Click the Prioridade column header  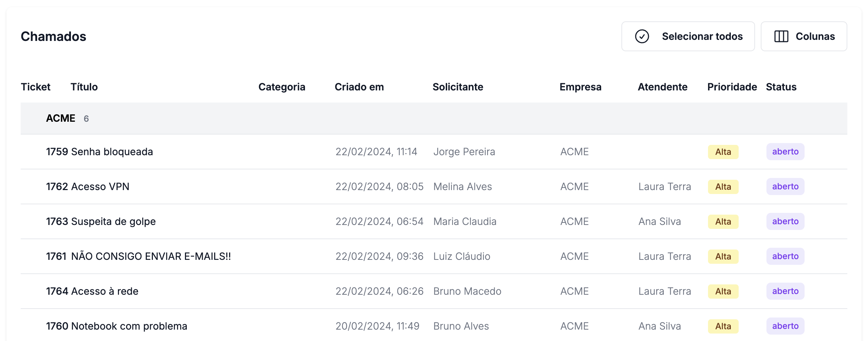(x=732, y=87)
